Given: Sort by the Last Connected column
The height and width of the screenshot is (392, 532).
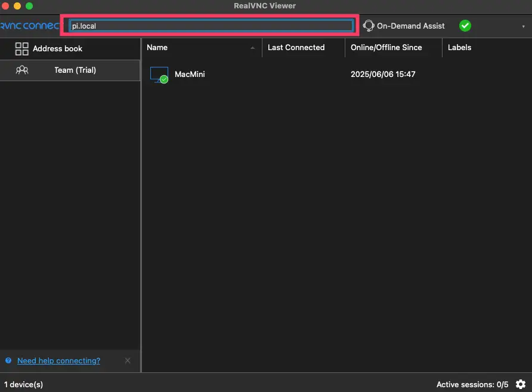Looking at the screenshot, I should tap(296, 48).
